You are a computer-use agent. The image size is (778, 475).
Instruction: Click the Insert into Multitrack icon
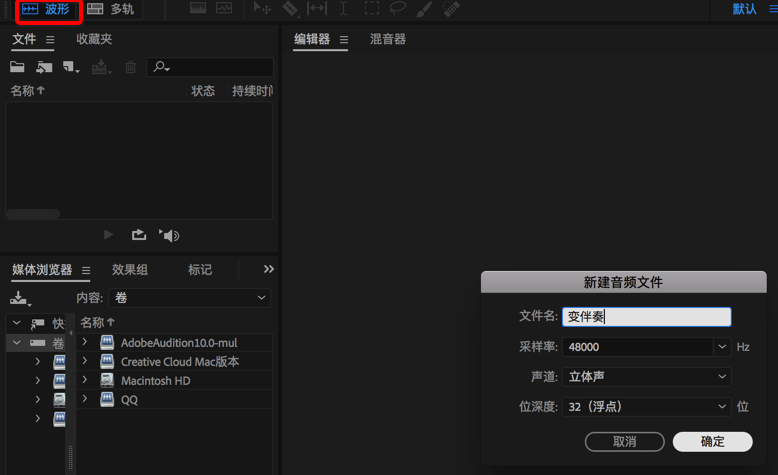(x=101, y=67)
